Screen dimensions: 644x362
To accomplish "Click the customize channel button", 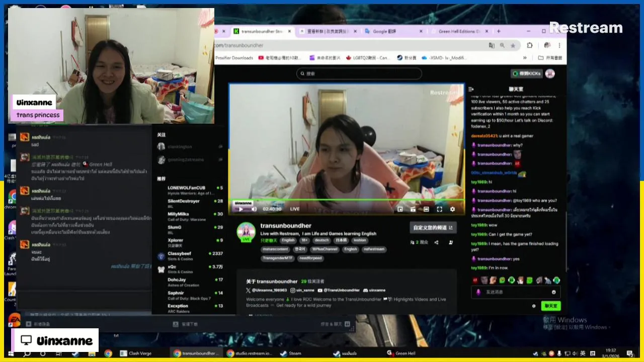I will pos(433,228).
